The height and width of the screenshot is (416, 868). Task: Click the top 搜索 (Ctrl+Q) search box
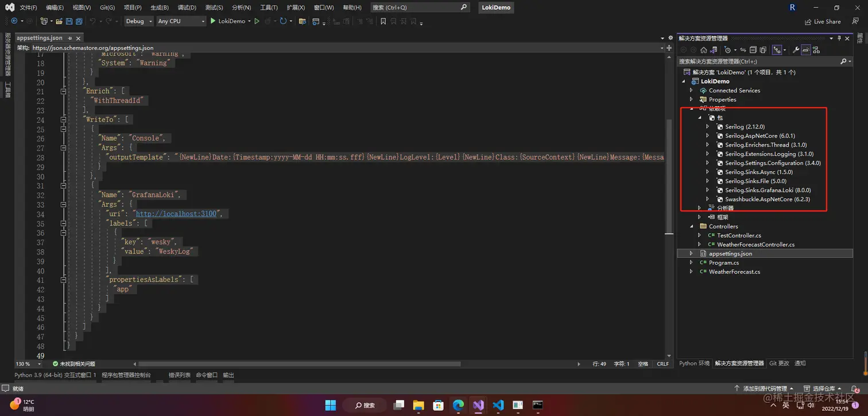click(420, 7)
